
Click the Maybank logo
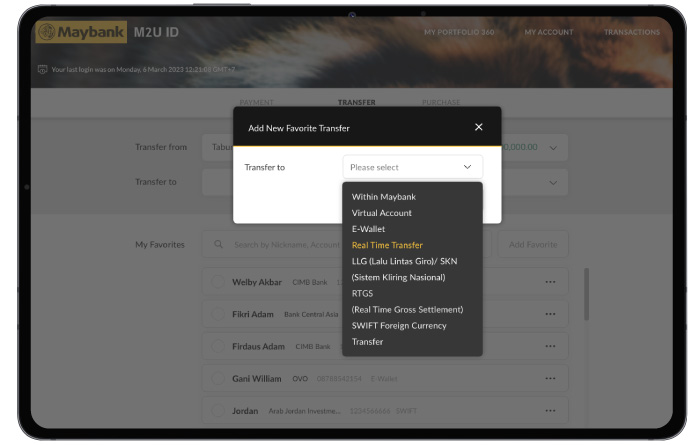click(x=81, y=32)
